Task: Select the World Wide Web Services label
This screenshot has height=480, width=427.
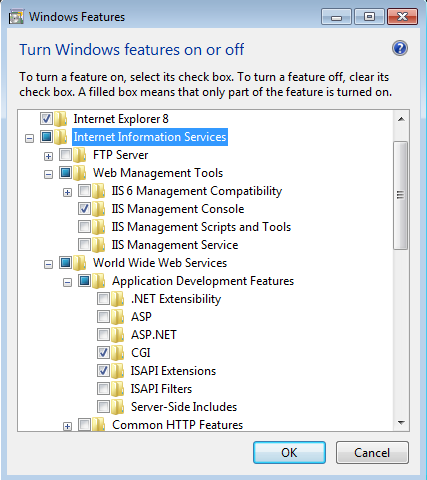Action: [160, 263]
